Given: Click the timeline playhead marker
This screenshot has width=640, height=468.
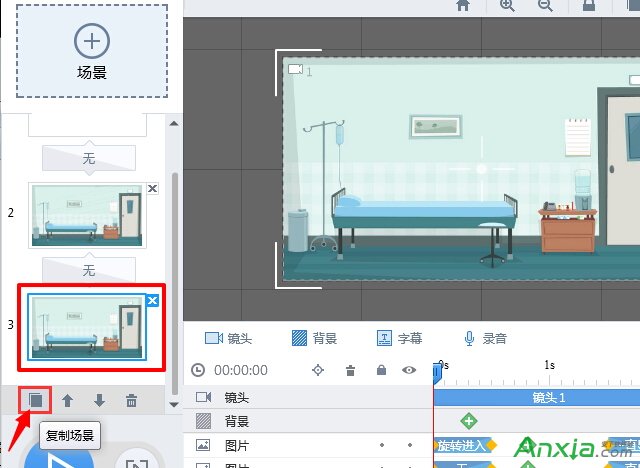Looking at the screenshot, I should point(437,373).
